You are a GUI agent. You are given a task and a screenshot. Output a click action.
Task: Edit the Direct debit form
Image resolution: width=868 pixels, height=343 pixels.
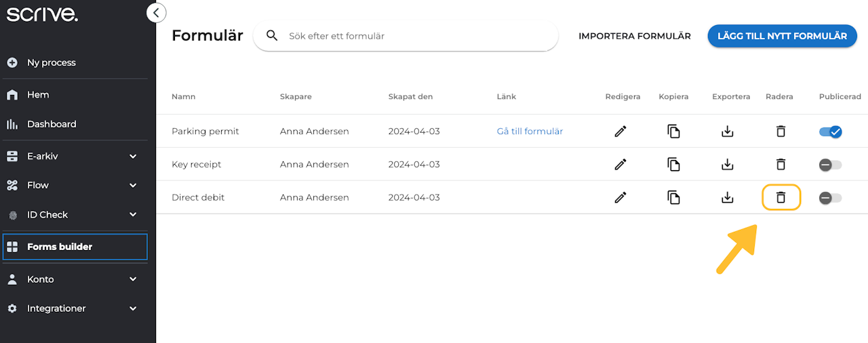click(620, 197)
